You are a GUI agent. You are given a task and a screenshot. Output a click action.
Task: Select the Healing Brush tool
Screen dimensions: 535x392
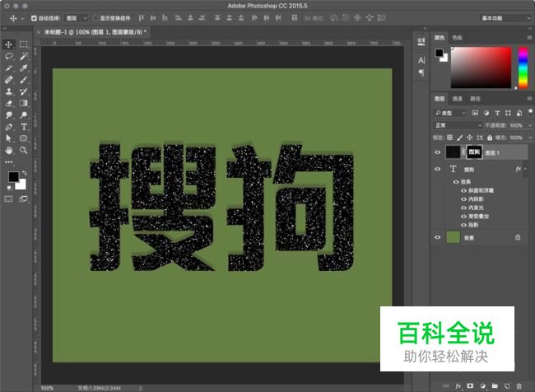(8, 80)
